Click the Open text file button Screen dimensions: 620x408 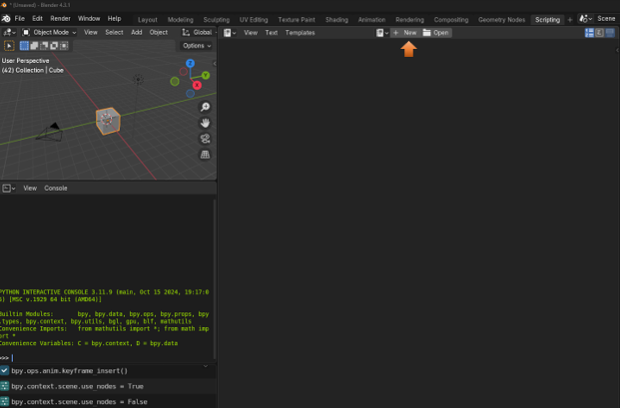436,33
